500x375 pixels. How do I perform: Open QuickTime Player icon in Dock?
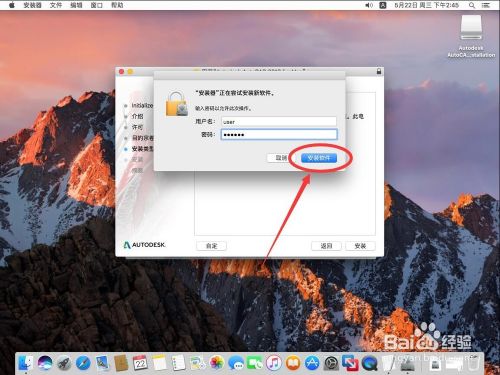tap(369, 363)
